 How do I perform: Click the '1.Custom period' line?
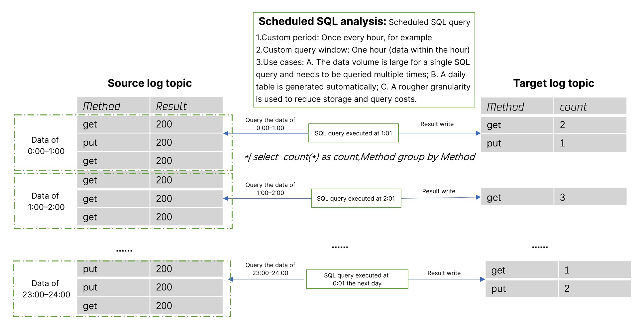344,37
